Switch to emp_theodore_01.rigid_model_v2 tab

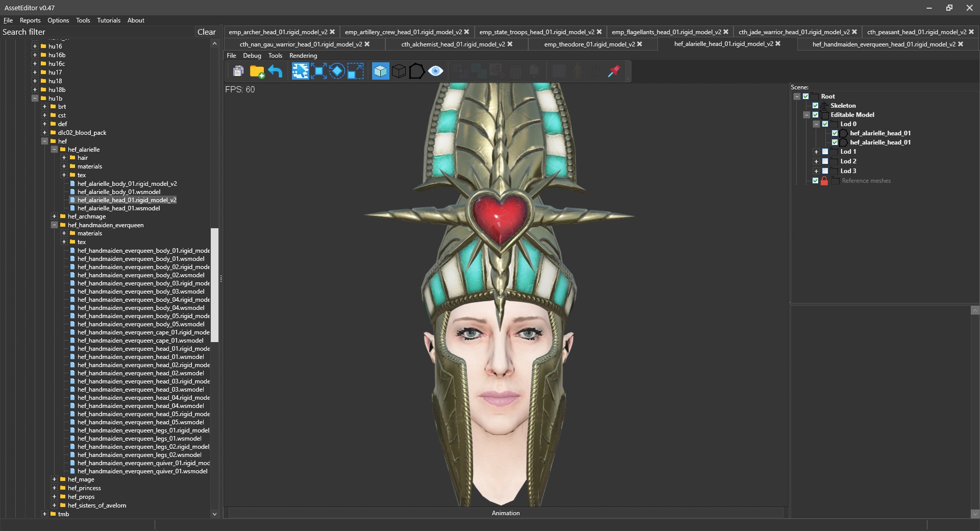click(x=589, y=44)
